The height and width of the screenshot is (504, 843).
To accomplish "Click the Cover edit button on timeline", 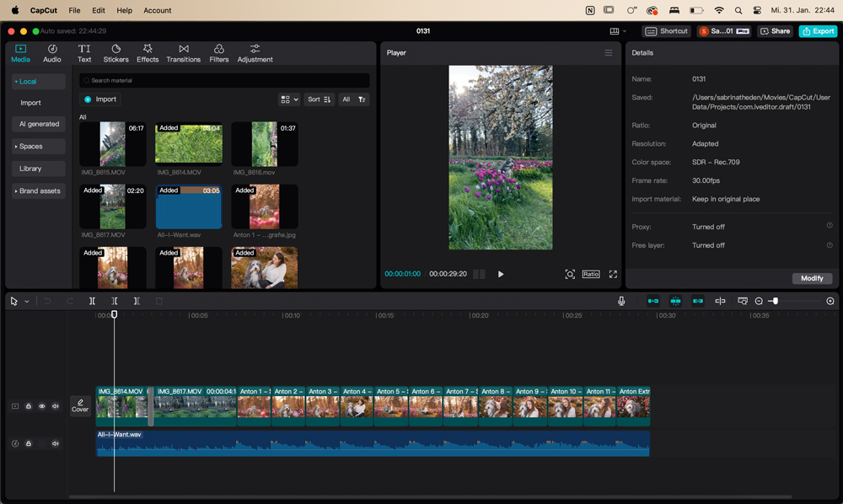I will pyautogui.click(x=80, y=406).
